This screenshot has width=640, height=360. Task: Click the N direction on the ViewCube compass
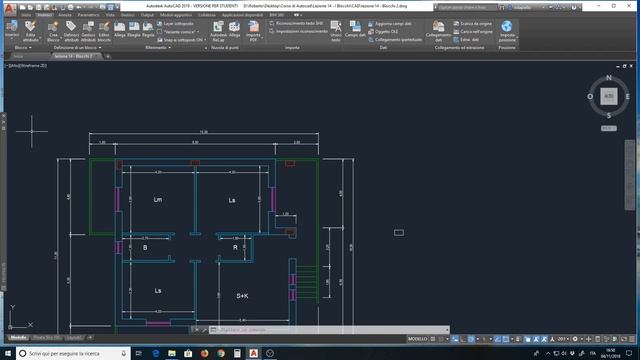coord(609,78)
